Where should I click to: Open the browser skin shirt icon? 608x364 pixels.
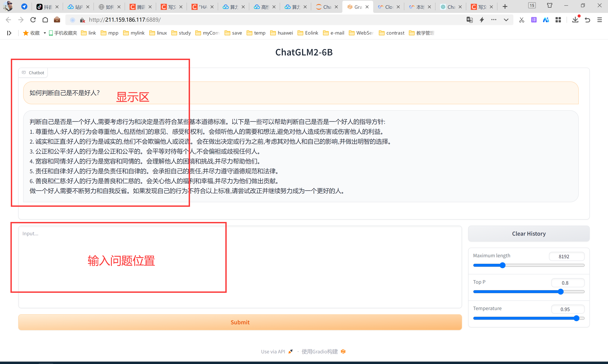[550, 5]
